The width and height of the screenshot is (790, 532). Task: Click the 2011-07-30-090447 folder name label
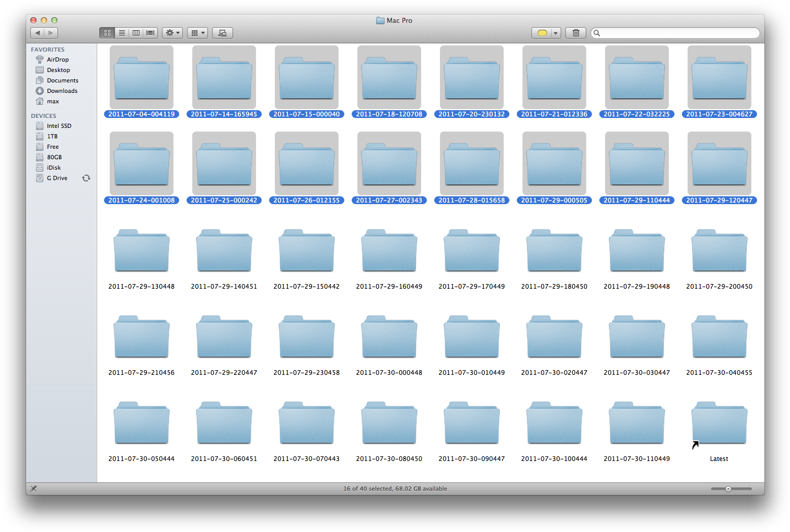tap(472, 459)
